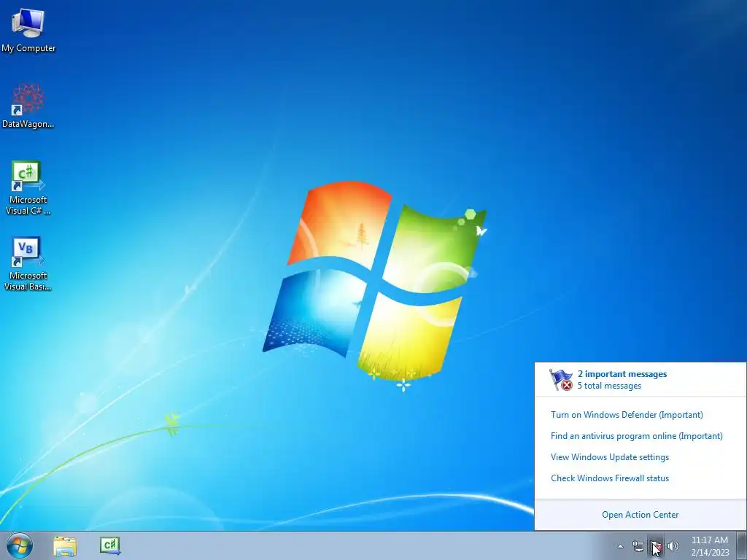747x560 pixels.
Task: Click Check Windows Firewall status link
Action: coord(610,478)
